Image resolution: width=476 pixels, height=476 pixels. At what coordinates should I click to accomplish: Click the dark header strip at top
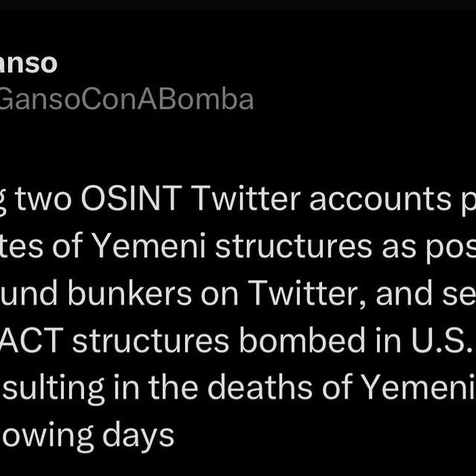coord(238,5)
